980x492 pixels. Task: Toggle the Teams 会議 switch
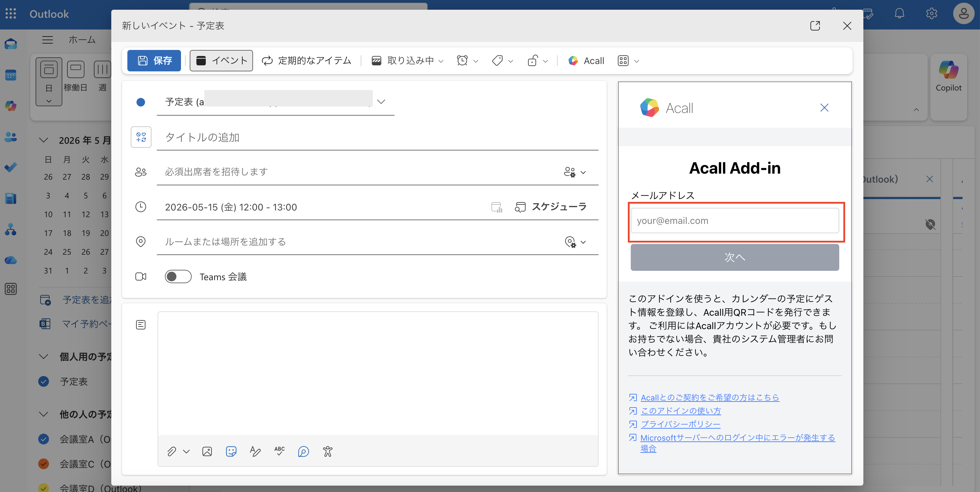point(178,276)
